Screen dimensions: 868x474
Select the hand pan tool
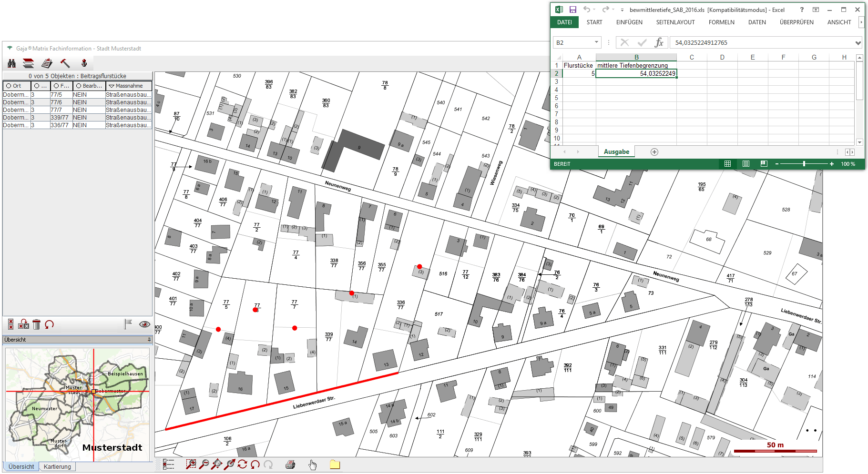pos(313,464)
